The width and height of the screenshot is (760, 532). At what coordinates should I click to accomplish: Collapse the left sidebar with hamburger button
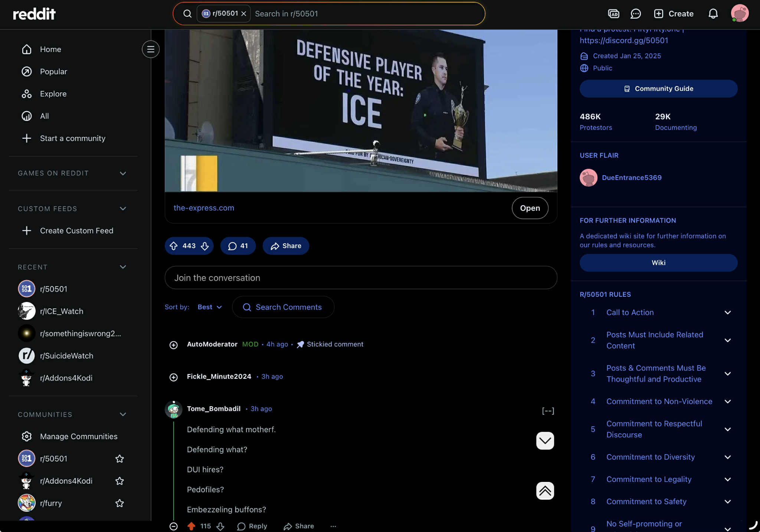[150, 49]
